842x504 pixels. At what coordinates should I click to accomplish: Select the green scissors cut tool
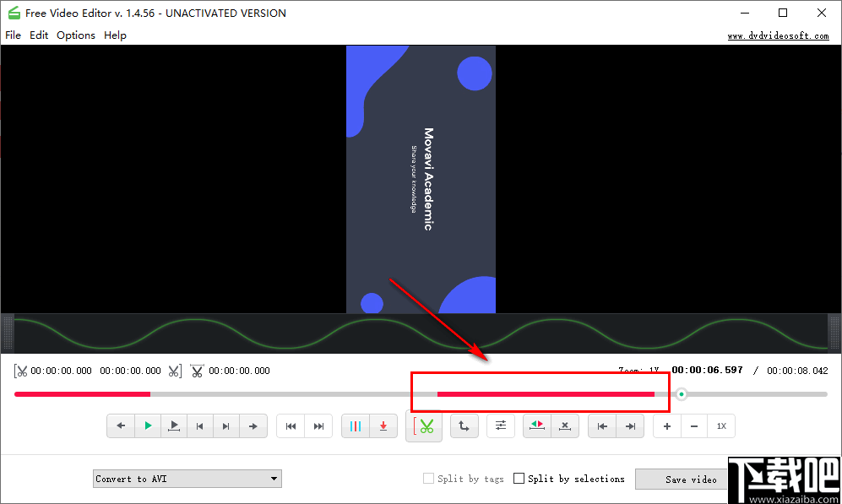[x=424, y=425]
